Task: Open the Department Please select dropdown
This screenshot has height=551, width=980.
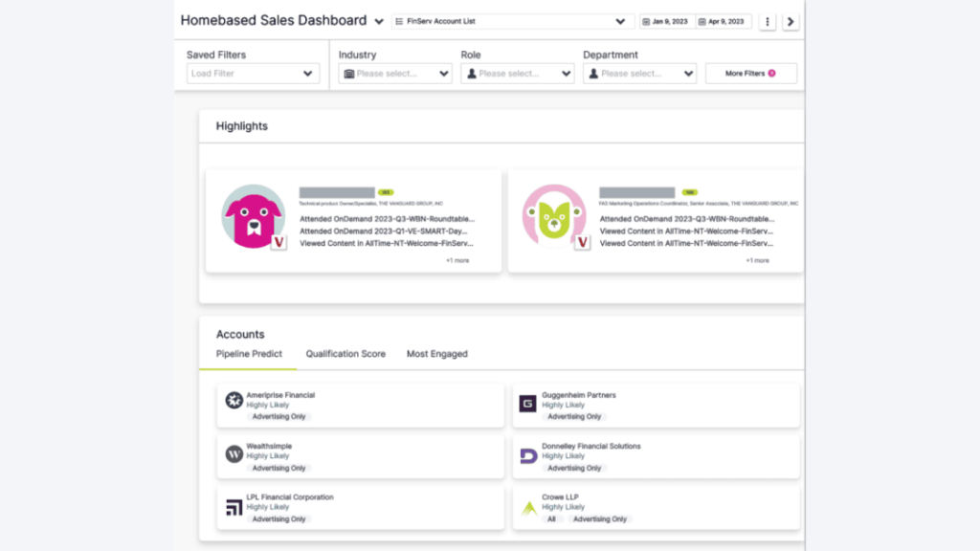Action: (x=639, y=73)
